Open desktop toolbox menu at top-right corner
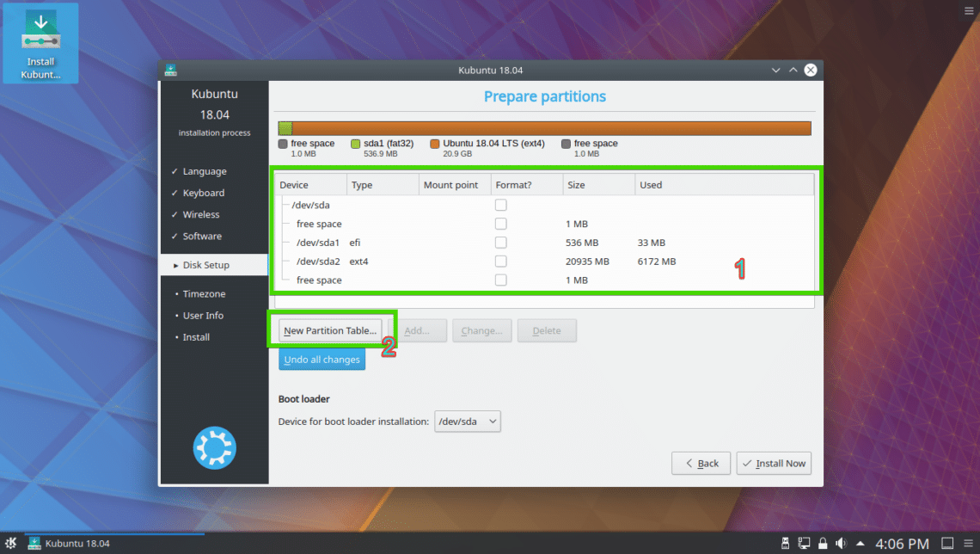980x554 pixels. [969, 10]
